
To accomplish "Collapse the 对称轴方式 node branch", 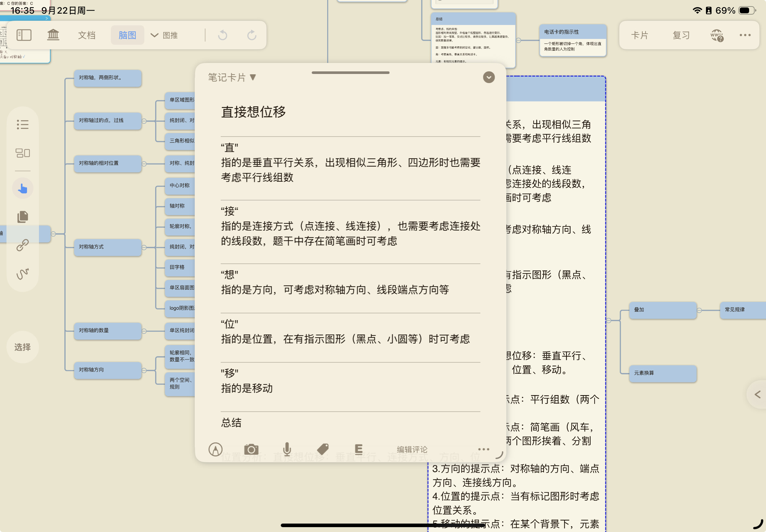I will (x=144, y=248).
